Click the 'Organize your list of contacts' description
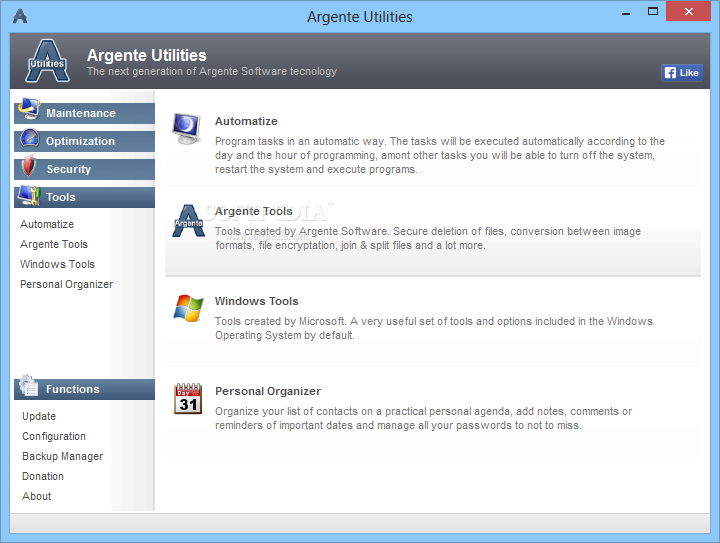 pos(423,418)
